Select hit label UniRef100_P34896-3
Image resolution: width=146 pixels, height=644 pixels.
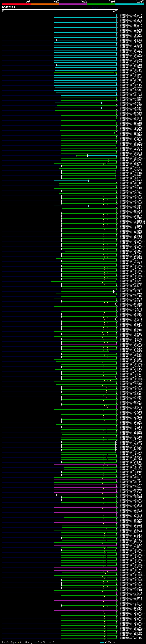(132, 223)
